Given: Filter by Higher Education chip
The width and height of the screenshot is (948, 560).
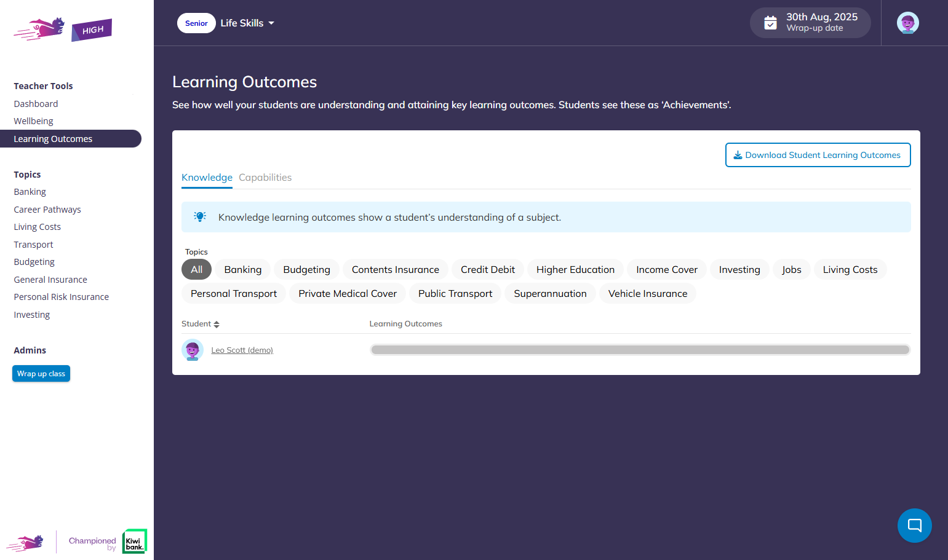Looking at the screenshot, I should coord(575,269).
